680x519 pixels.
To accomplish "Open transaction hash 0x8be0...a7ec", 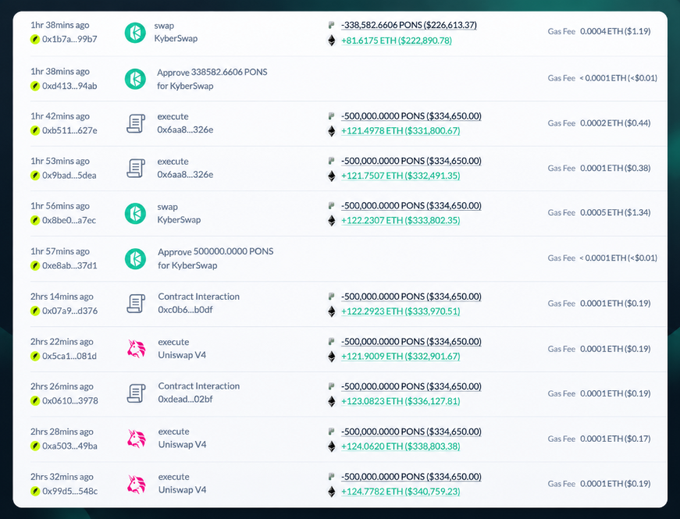I will (69, 220).
